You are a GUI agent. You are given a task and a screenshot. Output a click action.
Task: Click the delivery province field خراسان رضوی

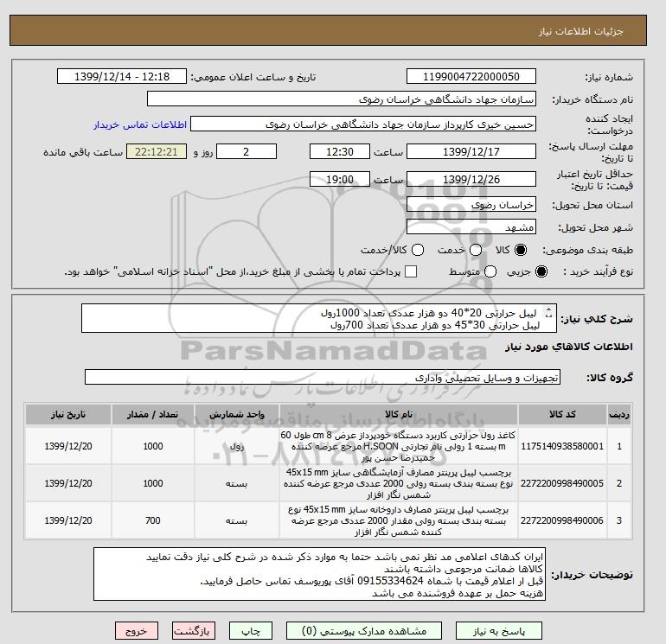click(471, 205)
